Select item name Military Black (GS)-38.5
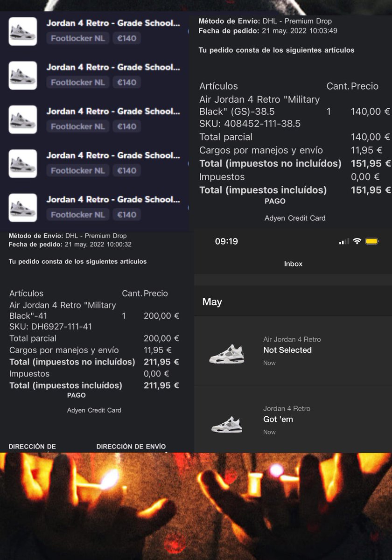 (259, 105)
